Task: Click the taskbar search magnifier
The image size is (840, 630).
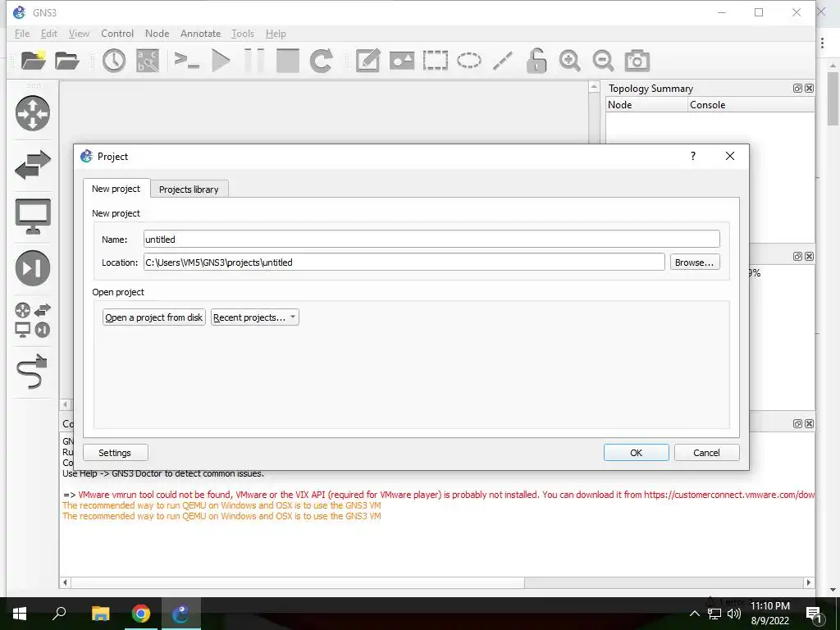Action: click(59, 614)
